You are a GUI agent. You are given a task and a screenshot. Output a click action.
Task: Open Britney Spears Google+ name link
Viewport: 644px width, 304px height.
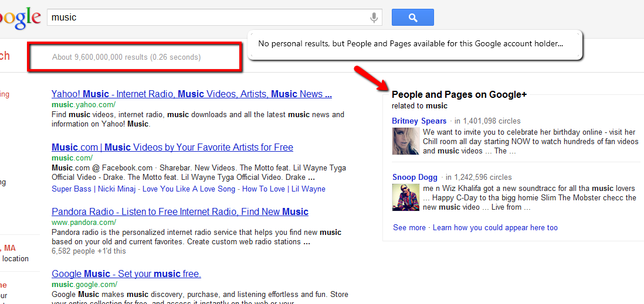(x=419, y=121)
